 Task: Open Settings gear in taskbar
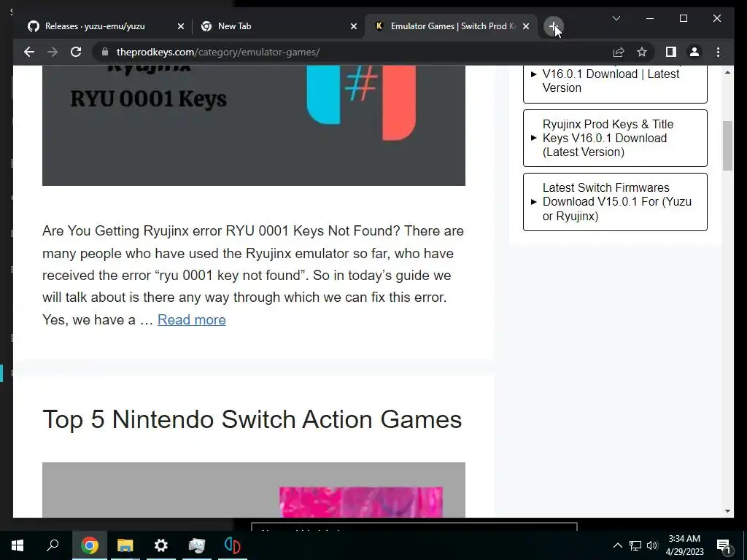pyautogui.click(x=161, y=545)
